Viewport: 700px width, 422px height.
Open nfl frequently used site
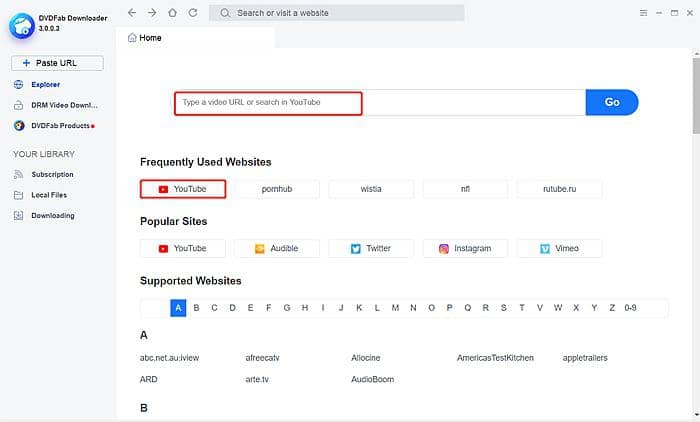click(465, 189)
